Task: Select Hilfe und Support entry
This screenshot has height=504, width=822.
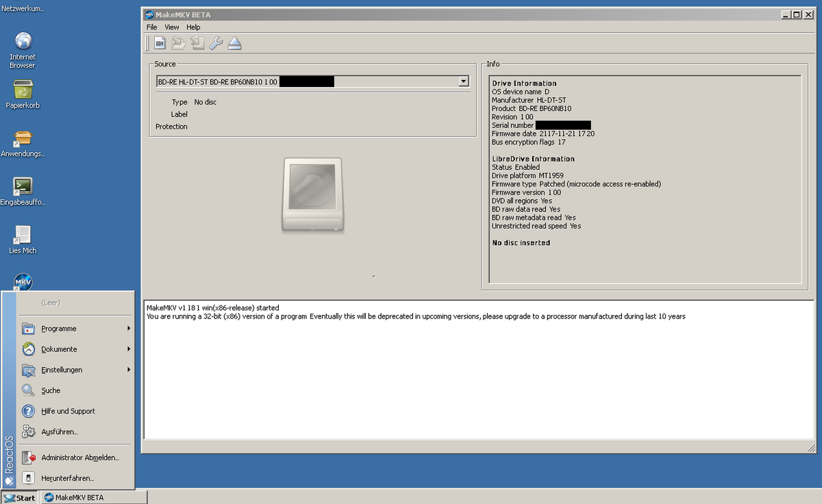Action: point(75,411)
